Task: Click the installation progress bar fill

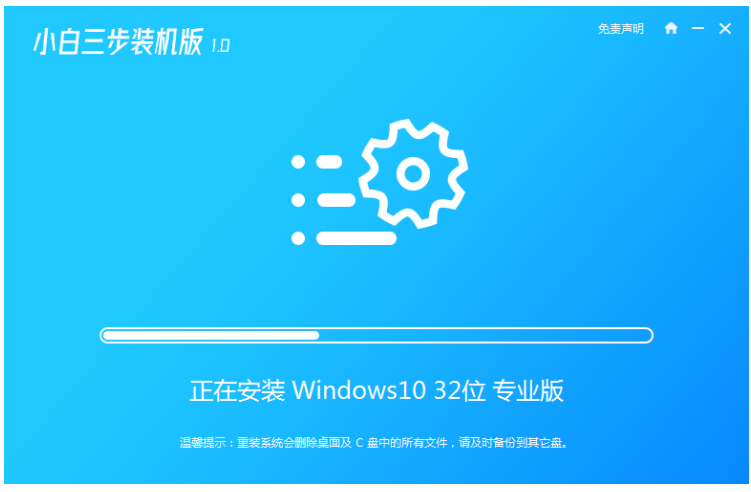Action: click(x=211, y=335)
